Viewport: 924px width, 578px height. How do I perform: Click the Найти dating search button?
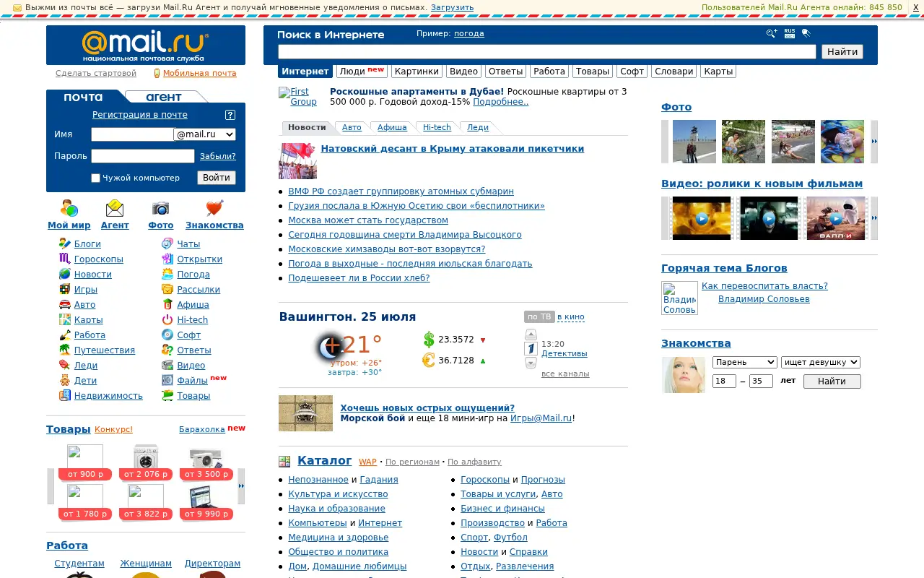[832, 381]
